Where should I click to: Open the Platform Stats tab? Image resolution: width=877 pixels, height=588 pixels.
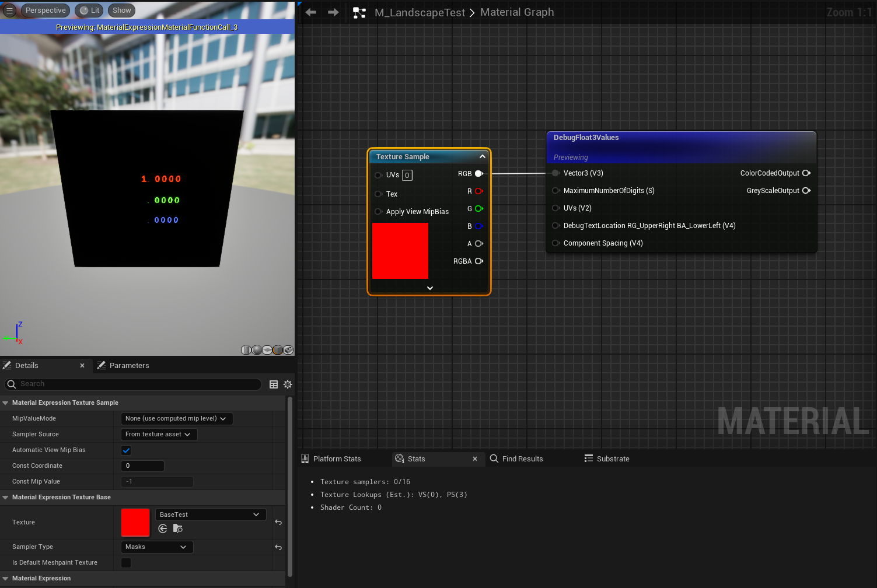(337, 459)
